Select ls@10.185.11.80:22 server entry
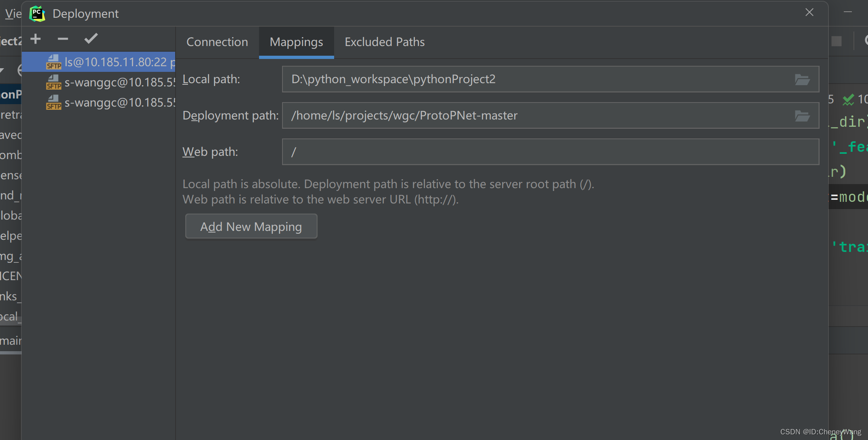The width and height of the screenshot is (868, 440). point(101,62)
